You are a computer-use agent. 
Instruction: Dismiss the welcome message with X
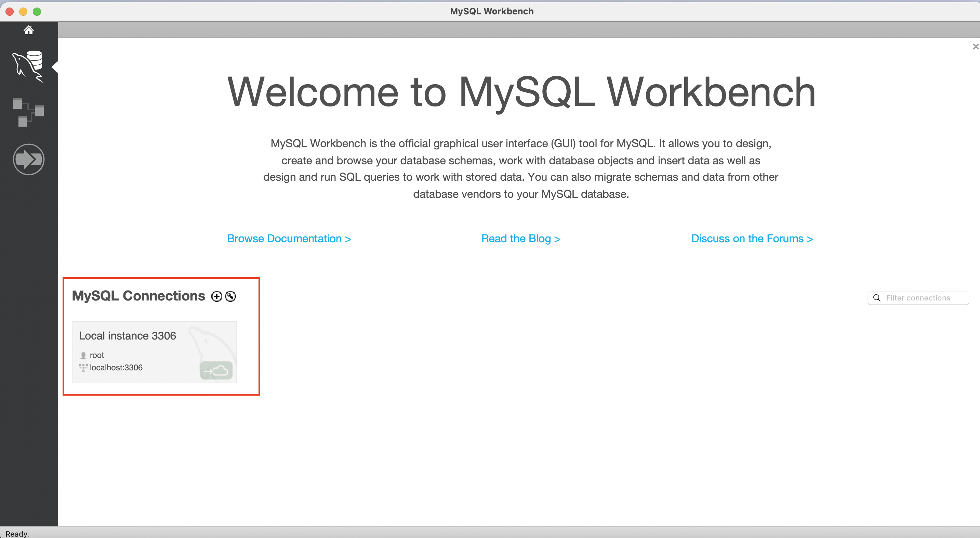975,47
